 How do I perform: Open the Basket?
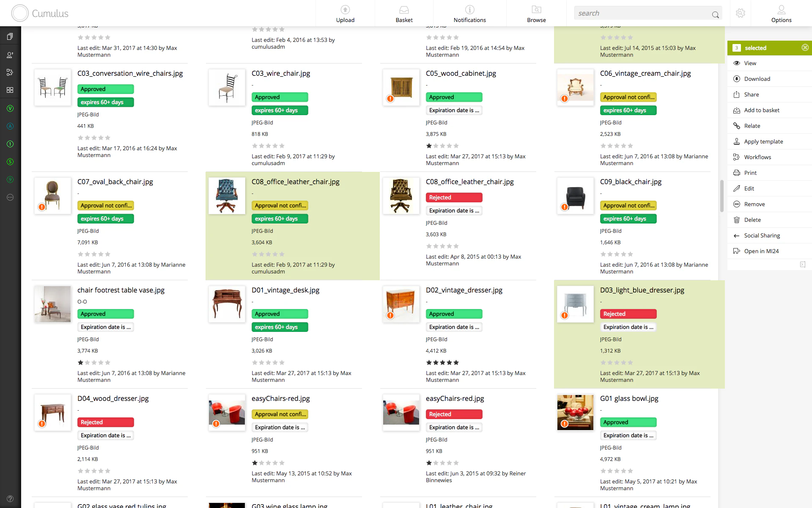[404, 14]
